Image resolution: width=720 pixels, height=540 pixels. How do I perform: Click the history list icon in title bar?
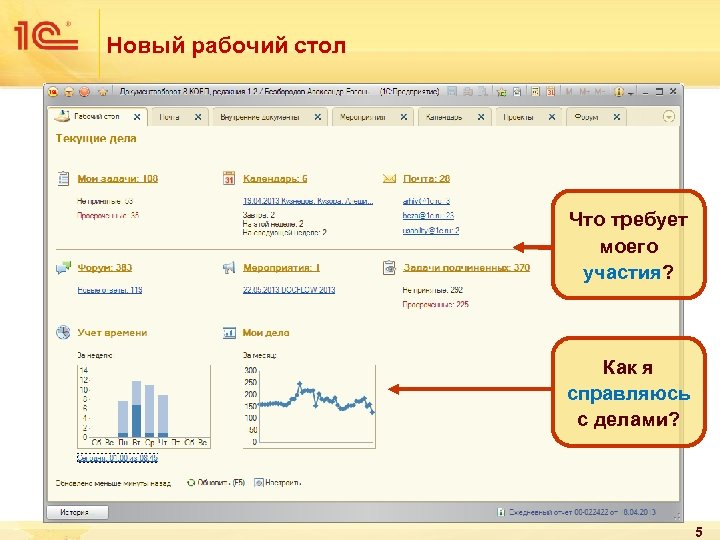coord(517,92)
